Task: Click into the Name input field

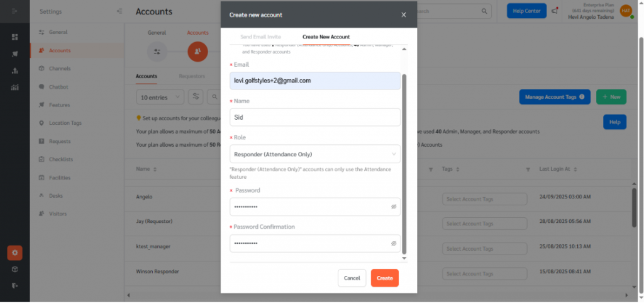Action: point(315,117)
